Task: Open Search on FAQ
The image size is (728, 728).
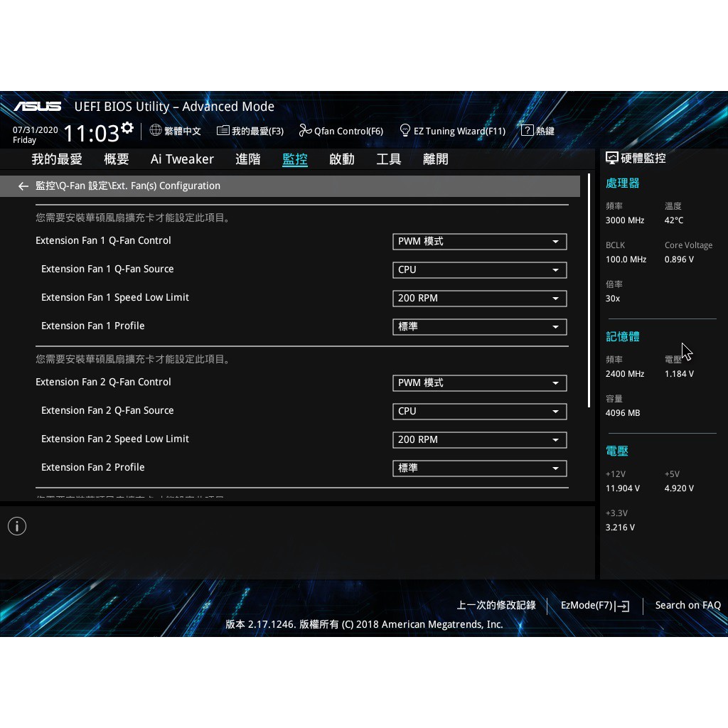Action: pos(687,606)
